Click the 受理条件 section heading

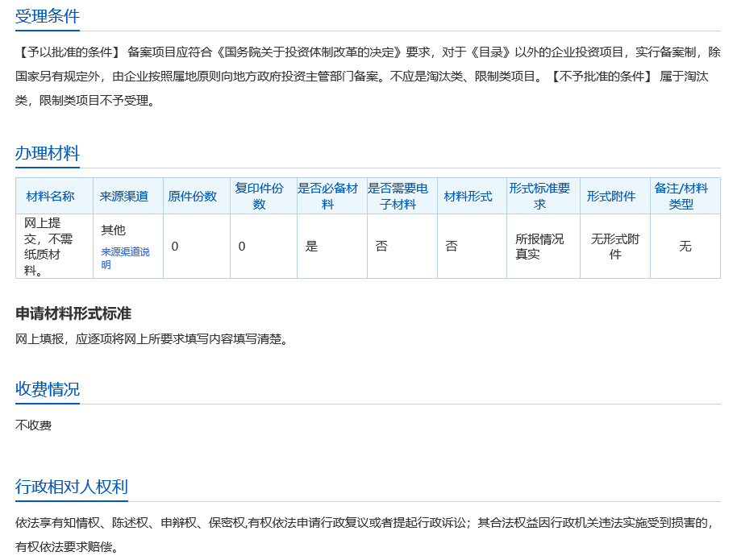point(48,16)
